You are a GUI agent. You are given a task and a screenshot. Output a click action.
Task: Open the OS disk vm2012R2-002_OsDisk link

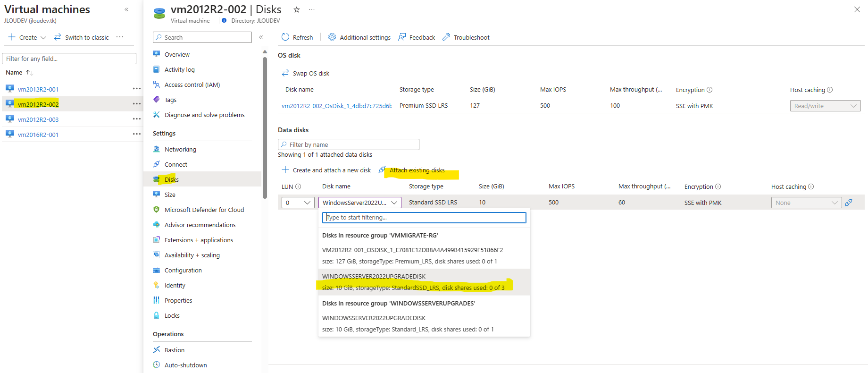[x=337, y=106]
